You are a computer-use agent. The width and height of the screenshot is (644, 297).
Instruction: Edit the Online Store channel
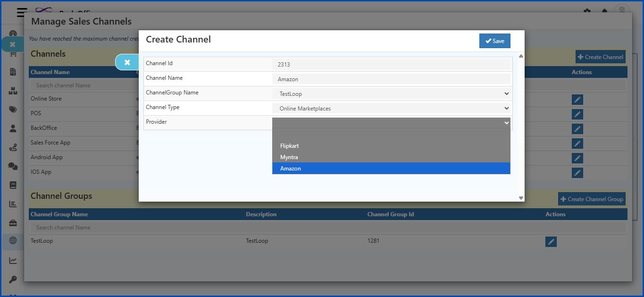[x=577, y=100]
